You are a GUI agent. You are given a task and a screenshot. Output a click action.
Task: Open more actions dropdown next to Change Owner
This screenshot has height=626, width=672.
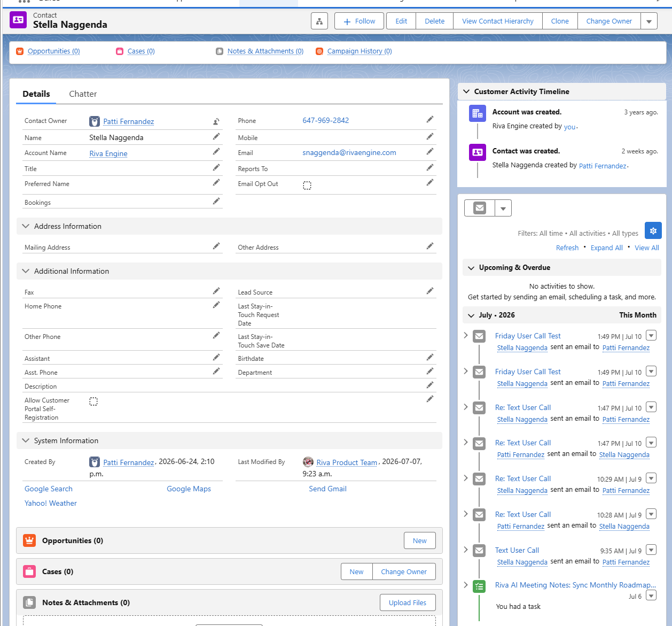(649, 21)
